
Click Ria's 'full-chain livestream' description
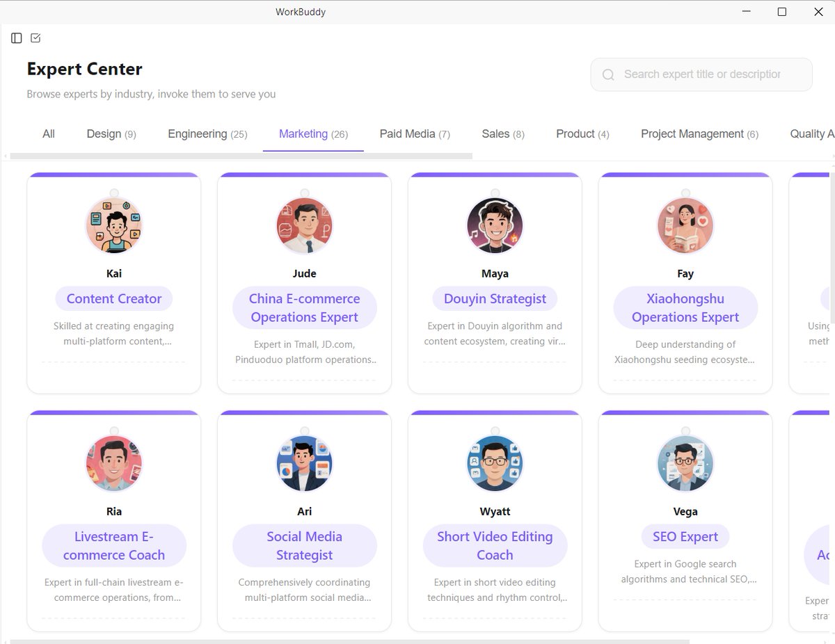(x=114, y=590)
